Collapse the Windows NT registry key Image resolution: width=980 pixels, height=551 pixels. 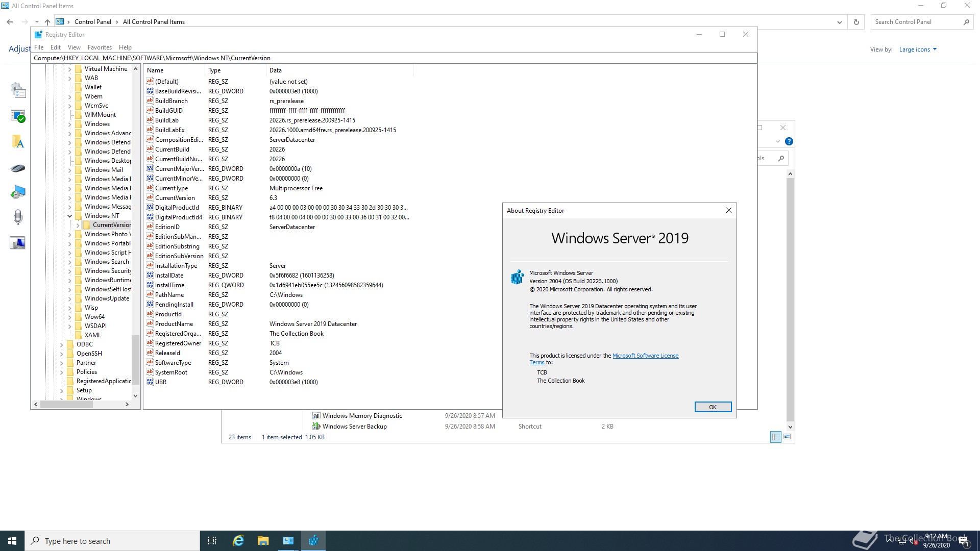point(70,216)
